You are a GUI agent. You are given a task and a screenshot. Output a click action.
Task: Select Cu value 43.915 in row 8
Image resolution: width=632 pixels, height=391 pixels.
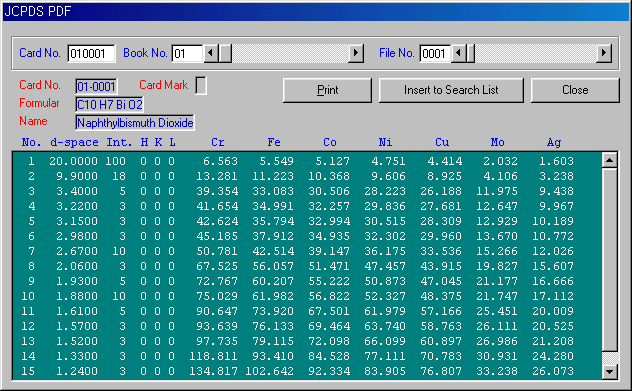[x=441, y=266]
